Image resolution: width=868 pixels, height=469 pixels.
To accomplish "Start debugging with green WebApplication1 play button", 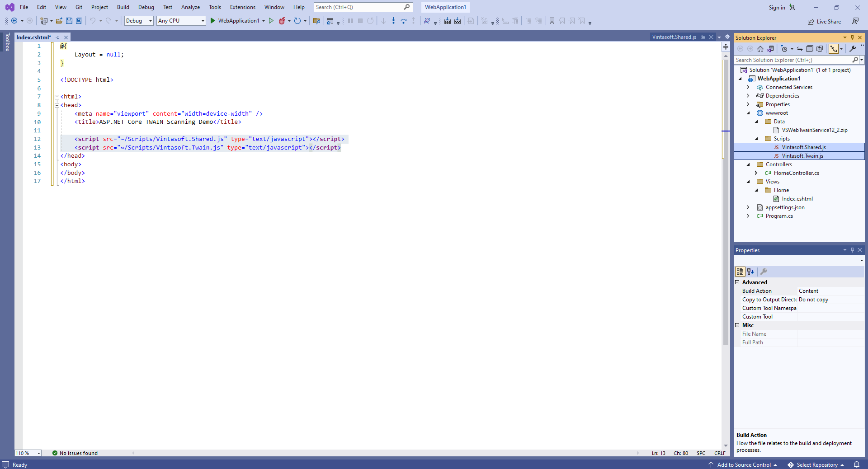I will 213,21.
